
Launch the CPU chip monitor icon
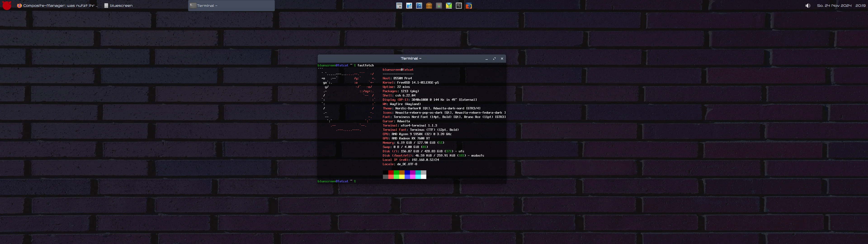tap(439, 6)
